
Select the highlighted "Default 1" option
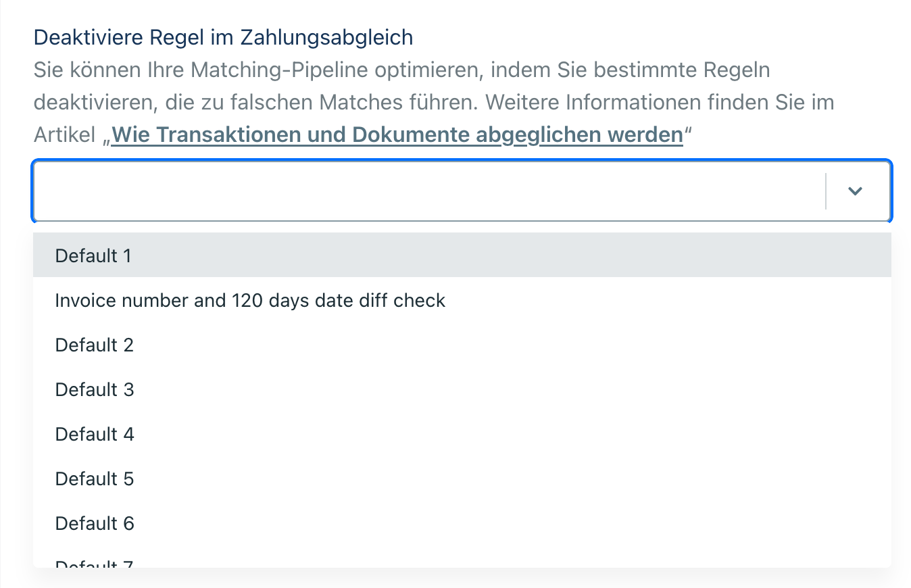pos(93,255)
